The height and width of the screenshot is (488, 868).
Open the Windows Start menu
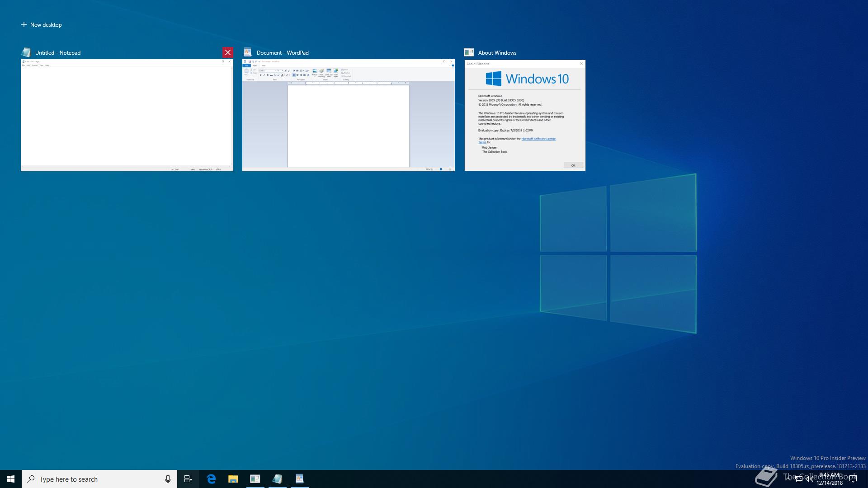tap(11, 479)
